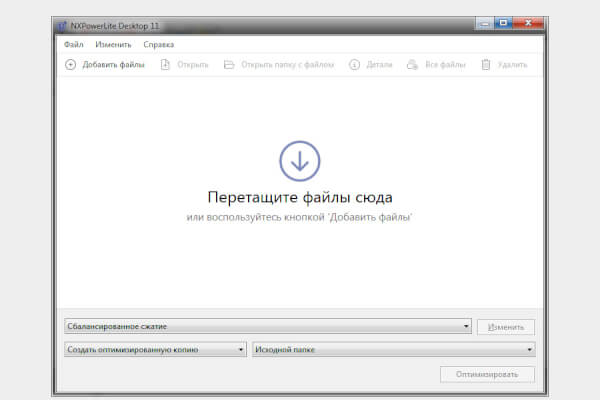Click the plus icon for Добавить файлы
600x400 pixels.
click(70, 65)
